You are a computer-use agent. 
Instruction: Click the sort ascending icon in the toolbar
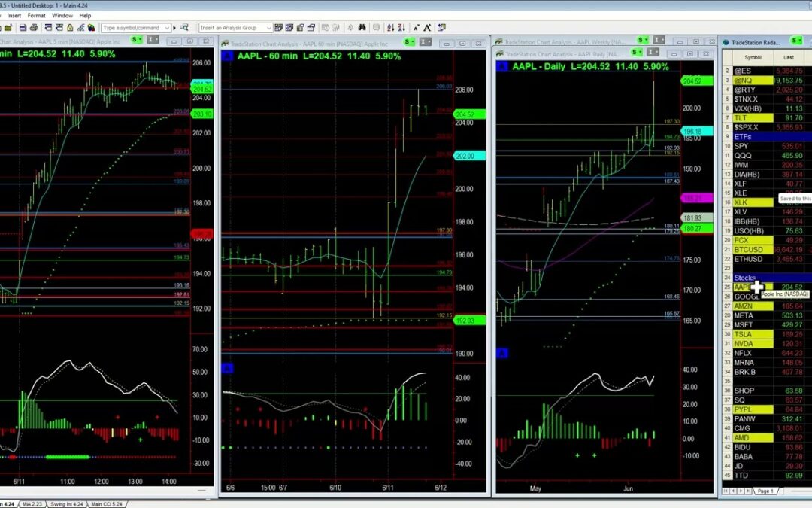(x=390, y=28)
